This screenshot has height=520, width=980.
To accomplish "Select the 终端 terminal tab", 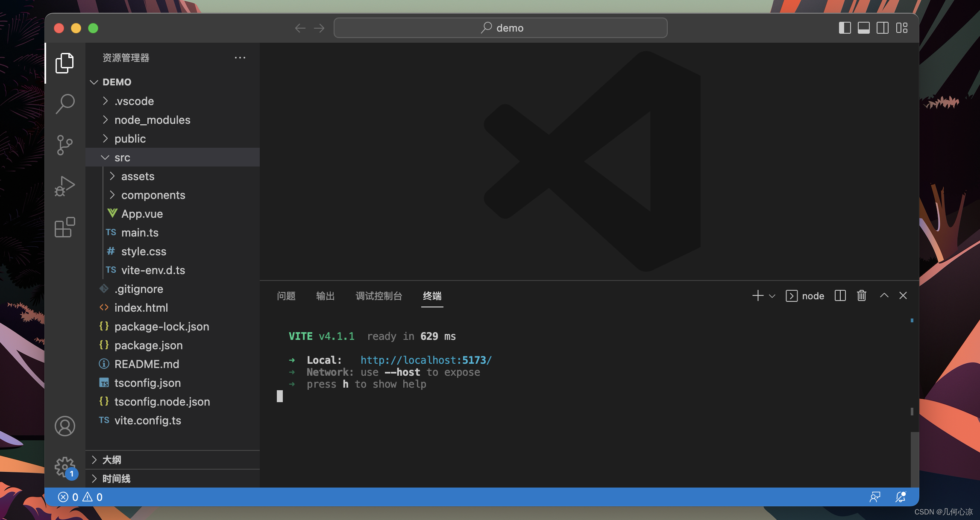I will (x=432, y=296).
